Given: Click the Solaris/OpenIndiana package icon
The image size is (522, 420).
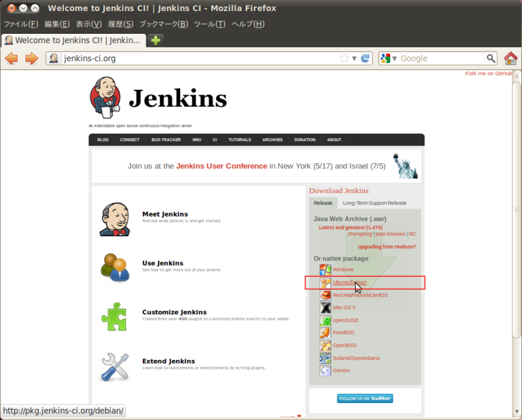Looking at the screenshot, I should [x=325, y=358].
